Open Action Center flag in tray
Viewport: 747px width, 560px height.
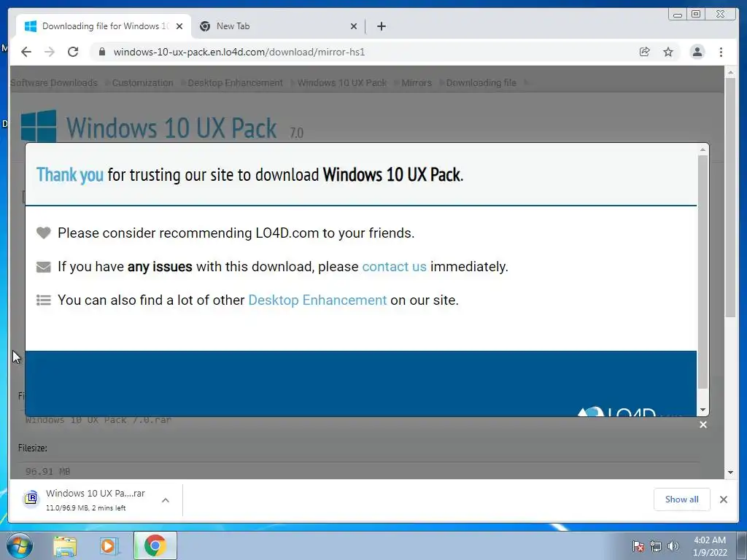pyautogui.click(x=638, y=546)
